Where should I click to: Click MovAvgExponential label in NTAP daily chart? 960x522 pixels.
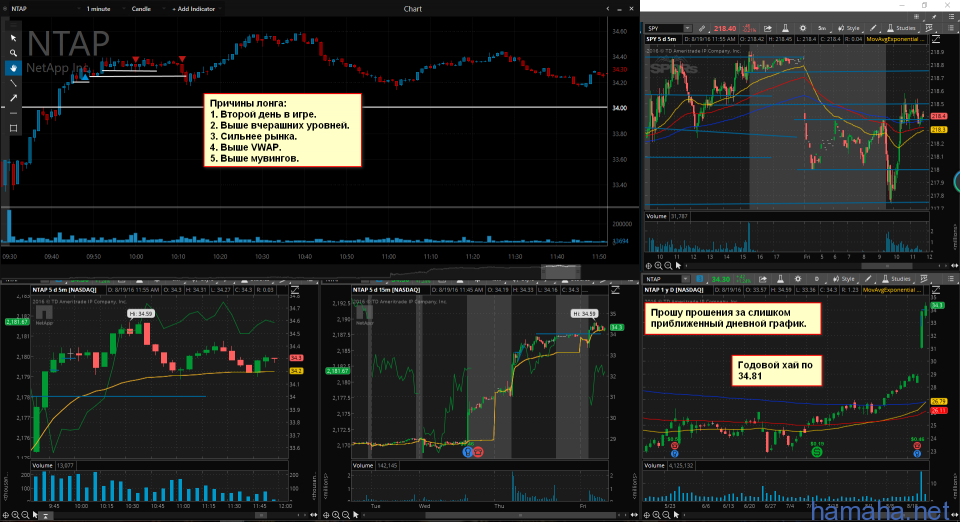[x=891, y=290]
